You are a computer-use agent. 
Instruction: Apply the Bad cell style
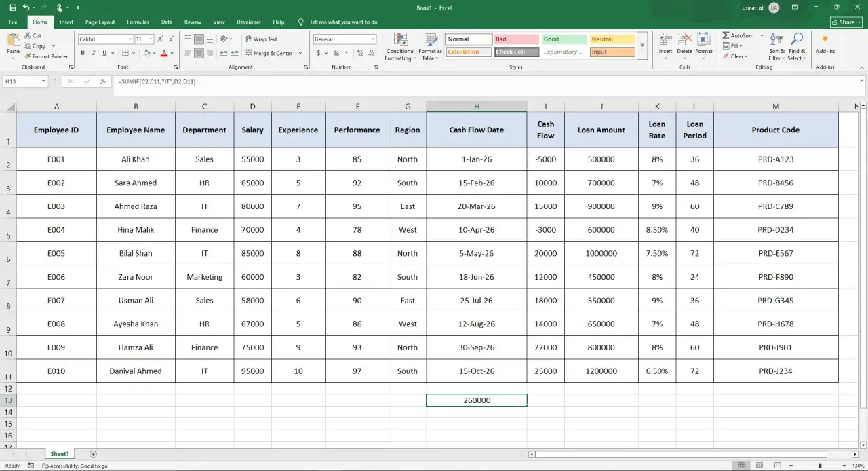(516, 39)
